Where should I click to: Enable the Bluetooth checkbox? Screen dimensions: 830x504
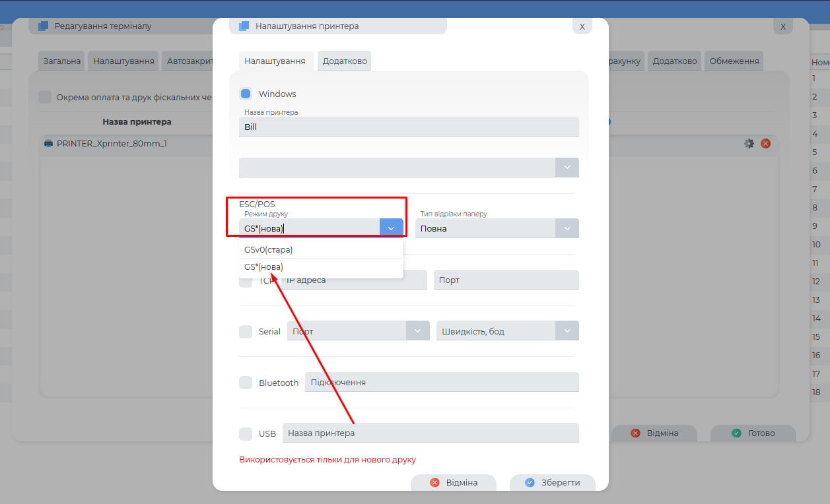pos(246,383)
